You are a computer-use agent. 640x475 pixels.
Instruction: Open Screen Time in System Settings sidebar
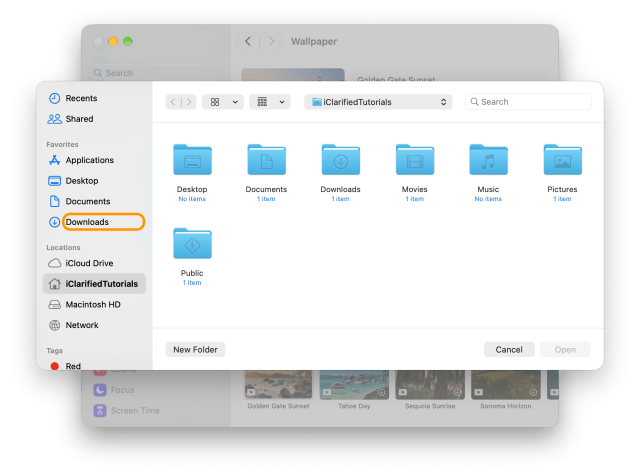[x=127, y=410]
